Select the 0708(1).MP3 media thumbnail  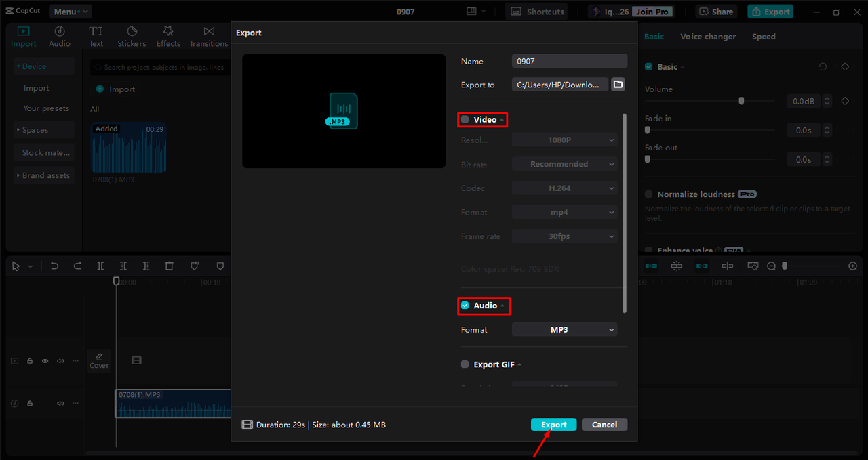click(128, 148)
